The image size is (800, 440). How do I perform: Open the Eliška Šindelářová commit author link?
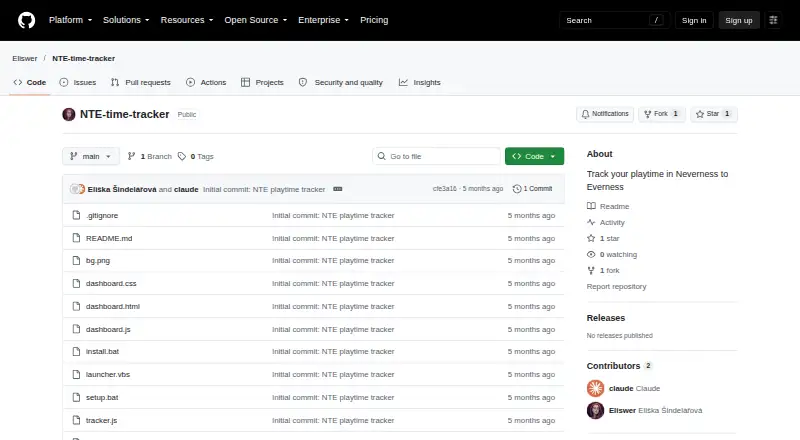tap(122, 189)
